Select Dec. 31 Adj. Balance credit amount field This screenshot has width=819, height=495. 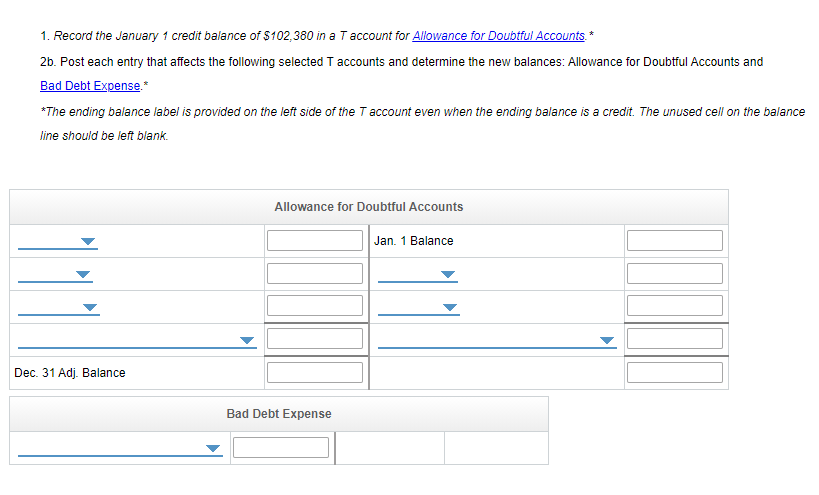(674, 372)
